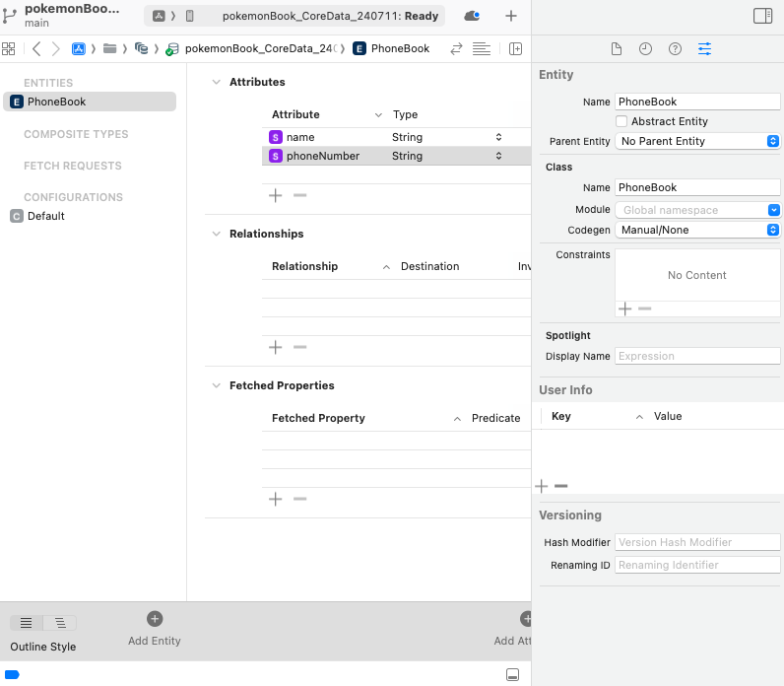784x686 pixels.
Task: Click the plus button in toolbar
Action: [x=510, y=16]
